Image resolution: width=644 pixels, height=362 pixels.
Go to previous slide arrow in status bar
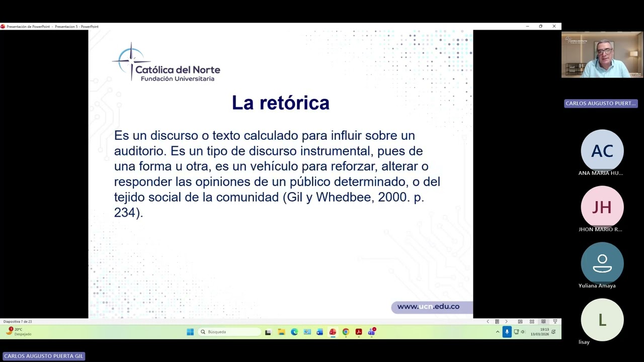pos(488,322)
